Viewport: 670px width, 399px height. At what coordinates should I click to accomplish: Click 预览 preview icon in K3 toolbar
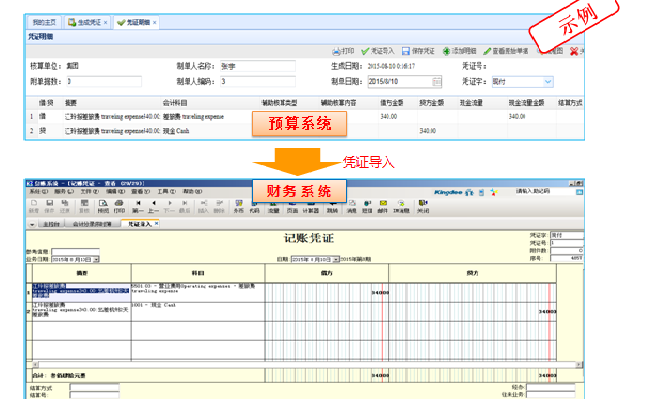(103, 206)
